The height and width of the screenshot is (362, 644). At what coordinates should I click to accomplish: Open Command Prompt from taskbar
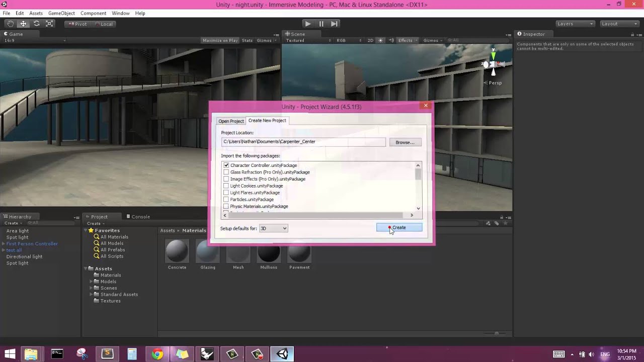tap(57, 354)
